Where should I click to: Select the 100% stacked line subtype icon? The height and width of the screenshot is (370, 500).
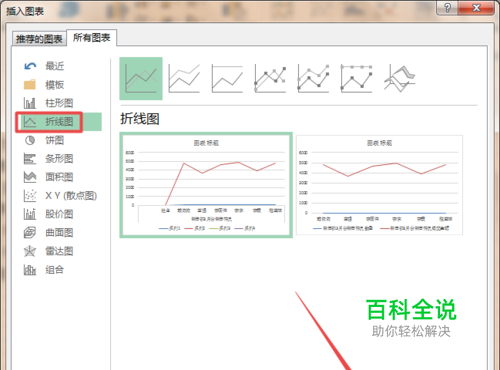pyautogui.click(x=227, y=79)
